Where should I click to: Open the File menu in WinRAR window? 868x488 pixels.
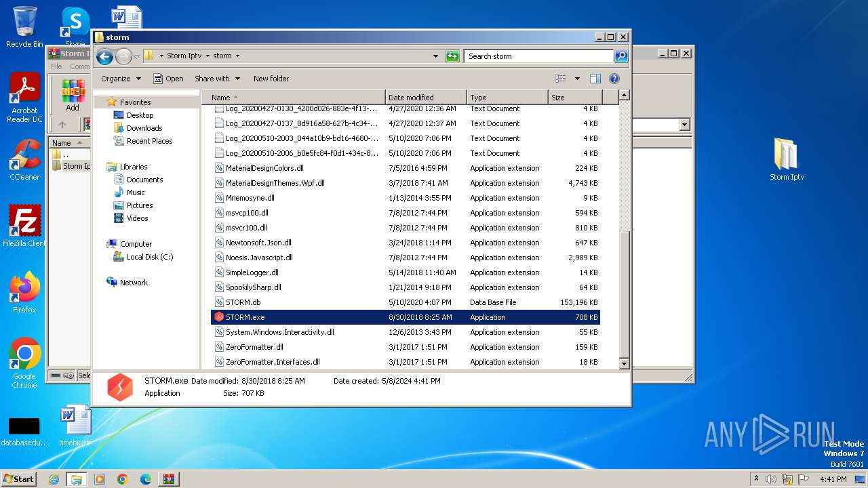click(x=56, y=66)
